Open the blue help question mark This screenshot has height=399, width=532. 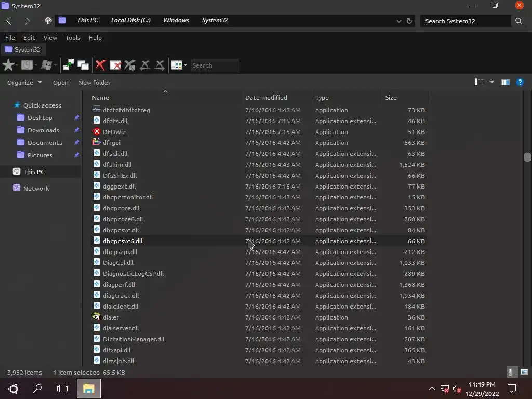click(520, 82)
